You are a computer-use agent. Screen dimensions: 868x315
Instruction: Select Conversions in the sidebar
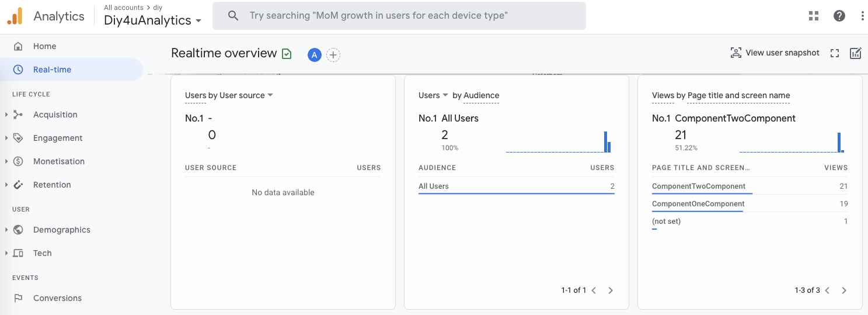[x=57, y=298]
